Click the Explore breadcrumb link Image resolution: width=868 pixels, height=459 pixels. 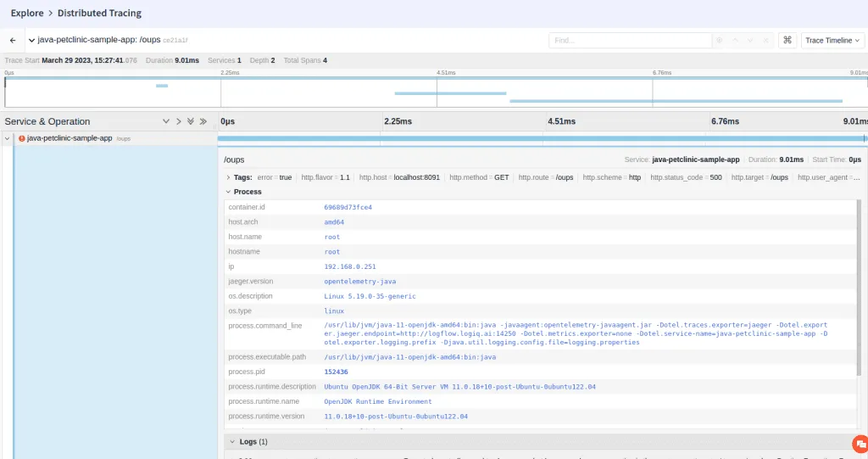(27, 14)
